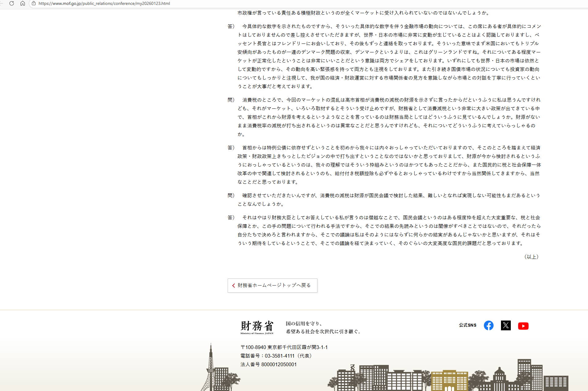Click the gold-colored building illustration in footer
The width and height of the screenshot is (588, 391).
click(x=449, y=381)
